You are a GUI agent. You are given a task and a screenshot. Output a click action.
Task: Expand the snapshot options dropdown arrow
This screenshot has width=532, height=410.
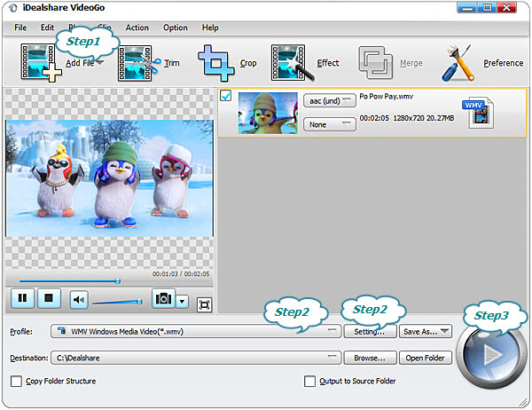pos(182,302)
